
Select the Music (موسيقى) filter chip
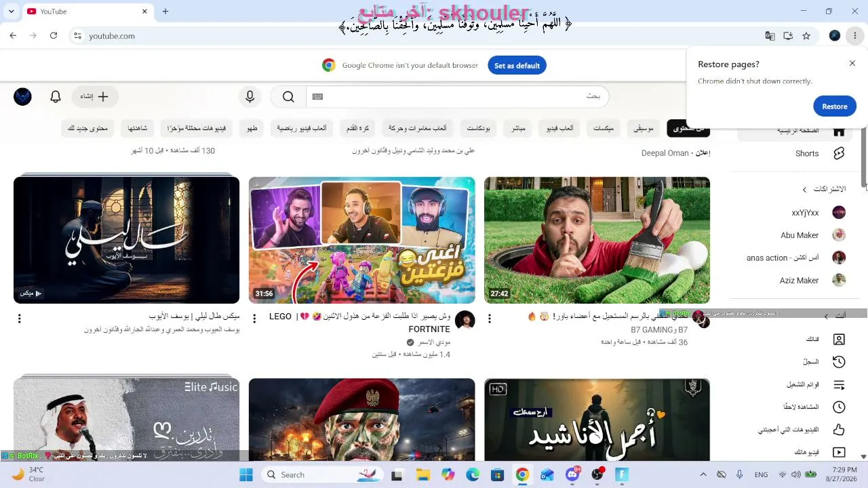tap(644, 128)
